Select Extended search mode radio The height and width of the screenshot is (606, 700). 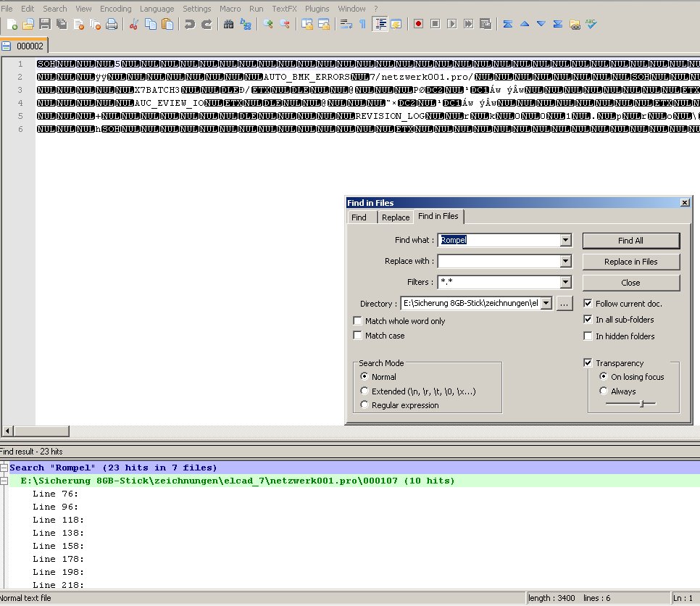(x=364, y=391)
